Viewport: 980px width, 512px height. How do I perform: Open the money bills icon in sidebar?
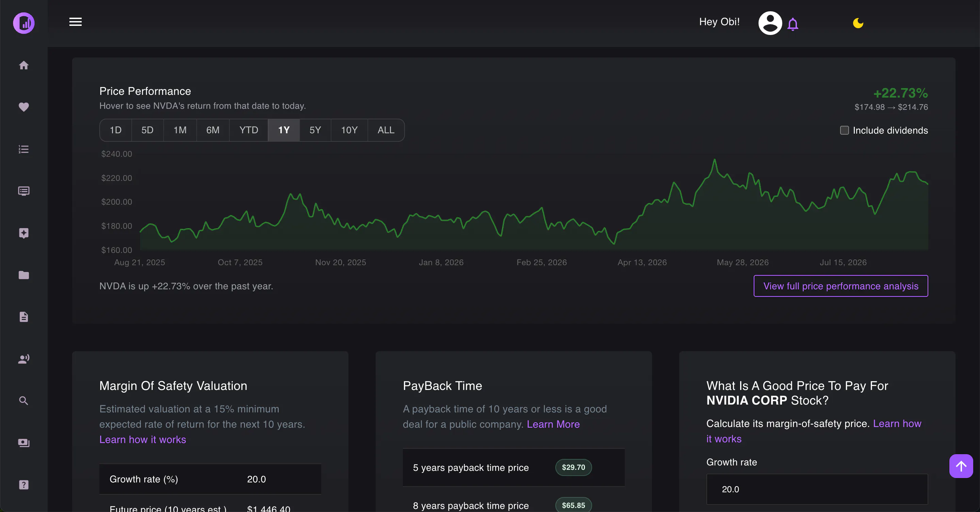pyautogui.click(x=23, y=442)
